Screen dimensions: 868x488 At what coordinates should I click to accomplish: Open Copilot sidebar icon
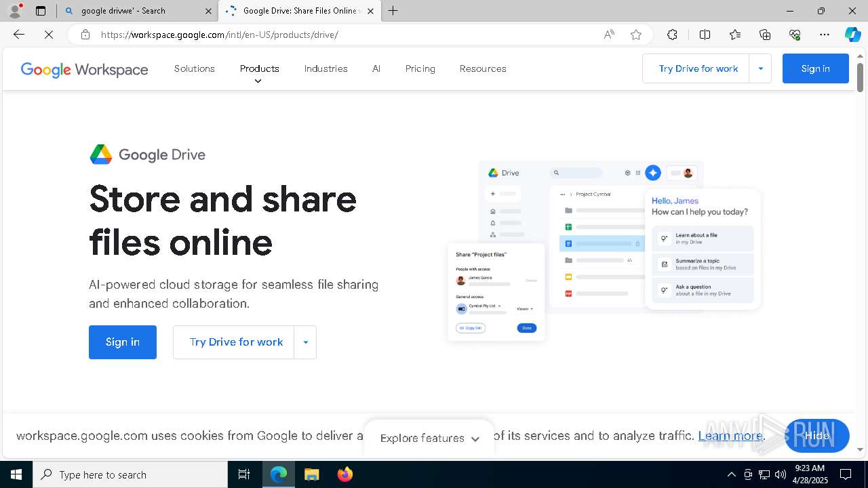(x=852, y=35)
